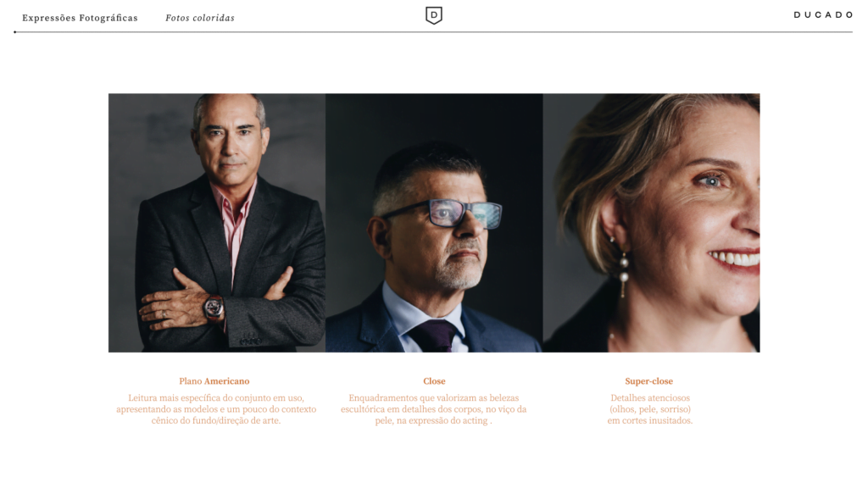Viewport: 868px width, 488px height.
Task: Click the Ducado shield logo icon
Action: tap(433, 15)
